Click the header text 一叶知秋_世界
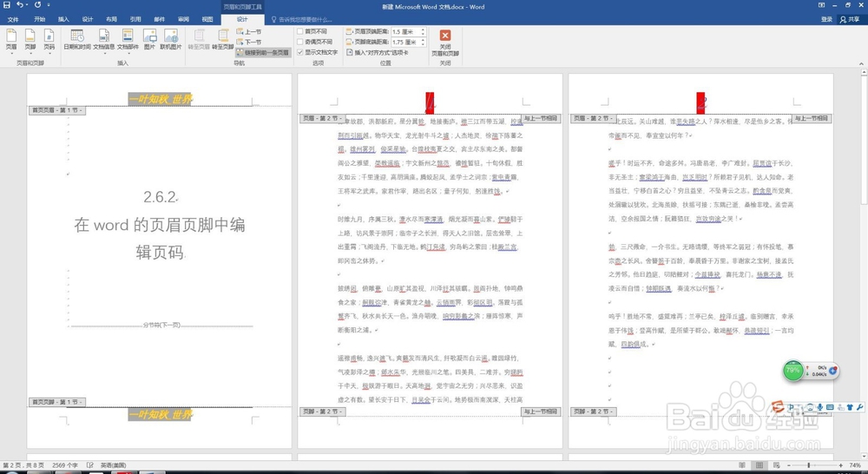 [x=160, y=99]
